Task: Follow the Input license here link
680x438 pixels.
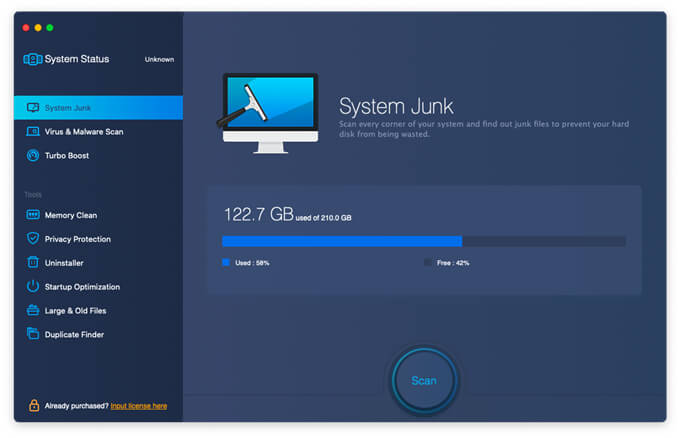Action: click(139, 406)
